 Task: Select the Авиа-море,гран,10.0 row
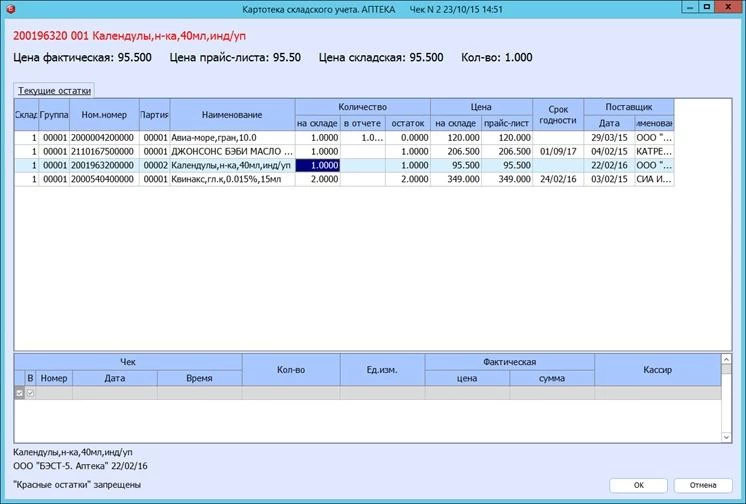click(344, 138)
